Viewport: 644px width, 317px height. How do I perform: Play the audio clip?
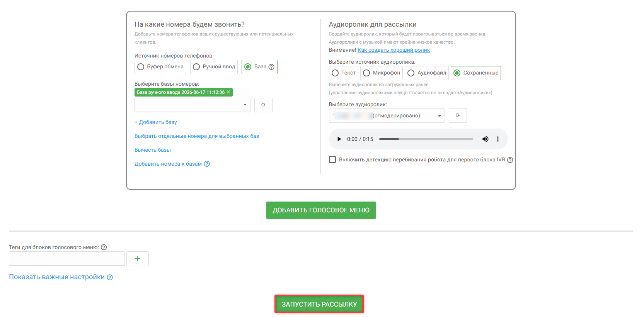coord(339,139)
